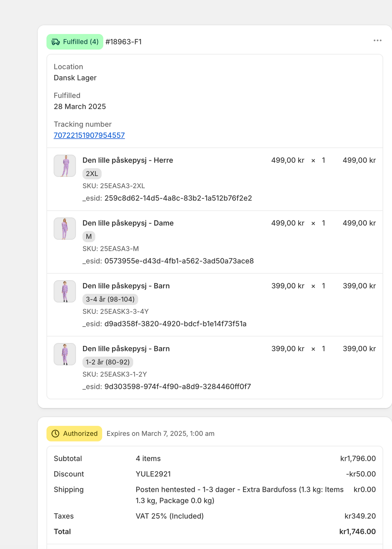Open tracking number 70722151907954557 link
Screen dimensions: 392x549
(89, 135)
